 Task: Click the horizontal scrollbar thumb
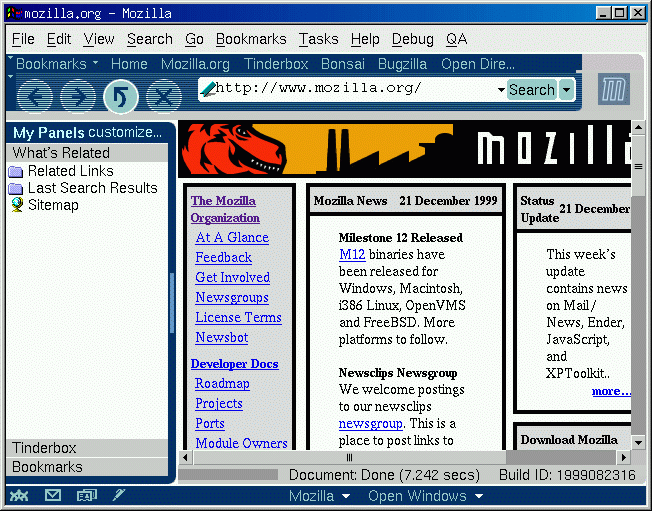point(349,458)
